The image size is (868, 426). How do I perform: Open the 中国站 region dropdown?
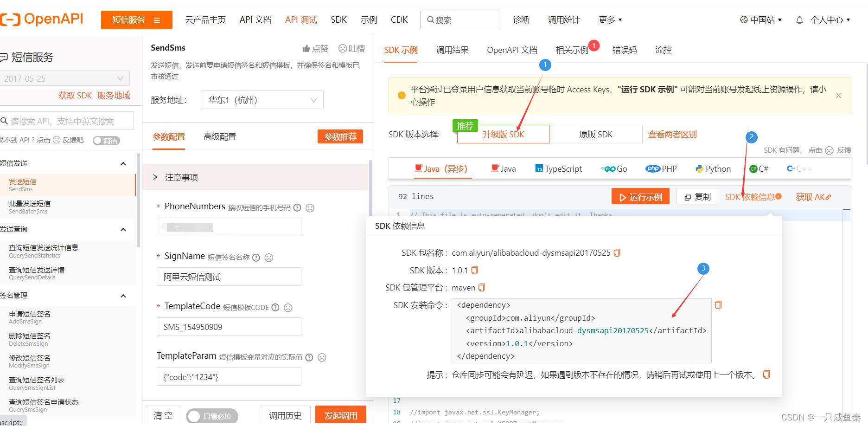[761, 20]
